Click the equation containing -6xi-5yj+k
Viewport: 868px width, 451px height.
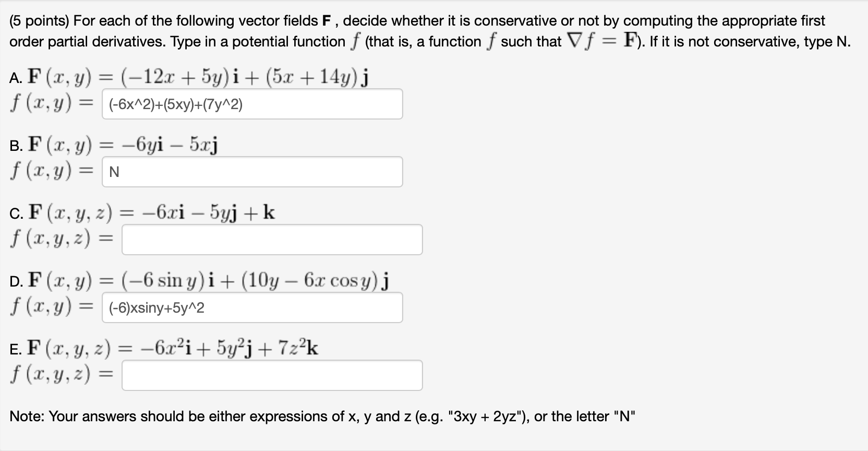(x=151, y=212)
